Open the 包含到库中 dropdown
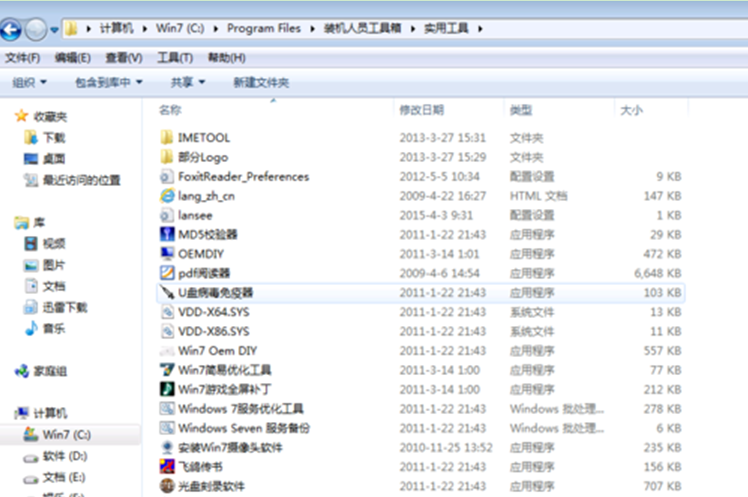This screenshot has width=748, height=497. [x=109, y=83]
